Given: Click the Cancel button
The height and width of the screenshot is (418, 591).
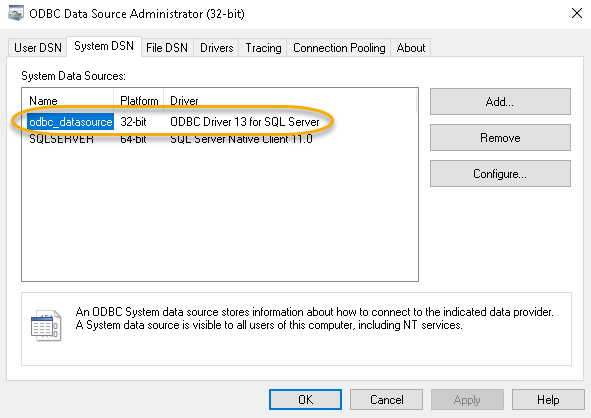Looking at the screenshot, I should 386,400.
